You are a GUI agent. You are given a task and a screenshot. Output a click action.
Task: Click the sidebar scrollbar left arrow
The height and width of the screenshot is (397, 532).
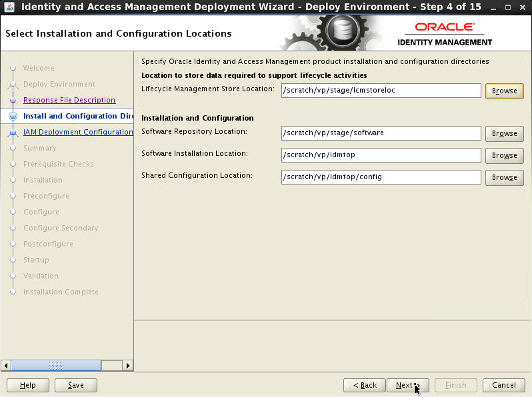(6, 366)
